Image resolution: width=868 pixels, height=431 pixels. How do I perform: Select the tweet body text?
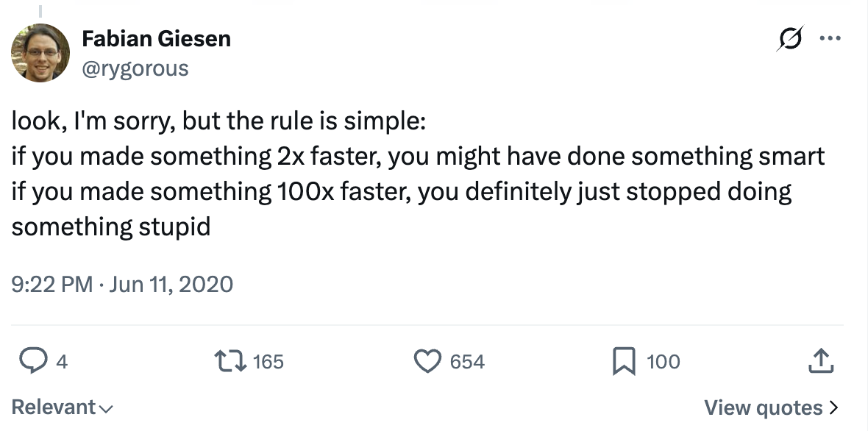(x=418, y=173)
